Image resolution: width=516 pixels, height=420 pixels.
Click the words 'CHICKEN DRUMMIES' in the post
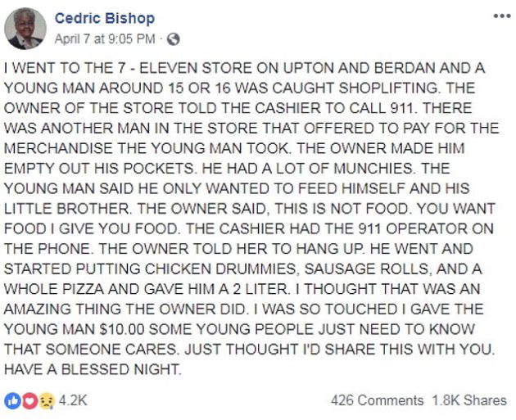pos(220,269)
